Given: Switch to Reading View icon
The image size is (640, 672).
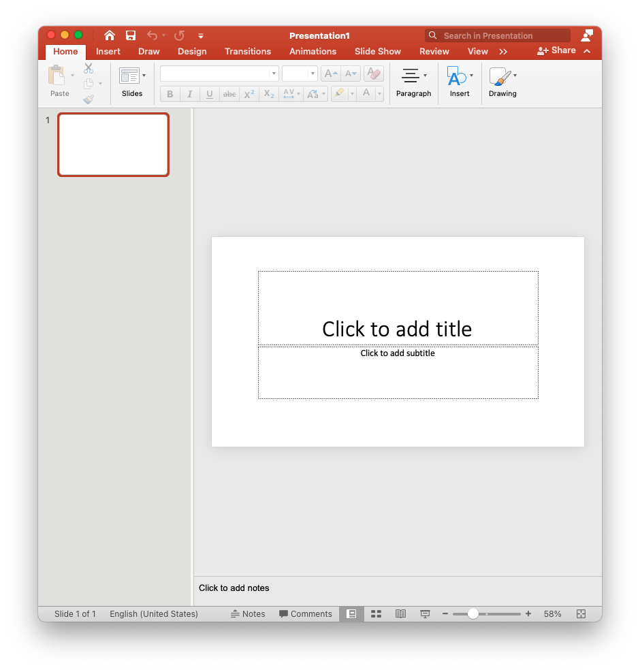Looking at the screenshot, I should click(400, 613).
